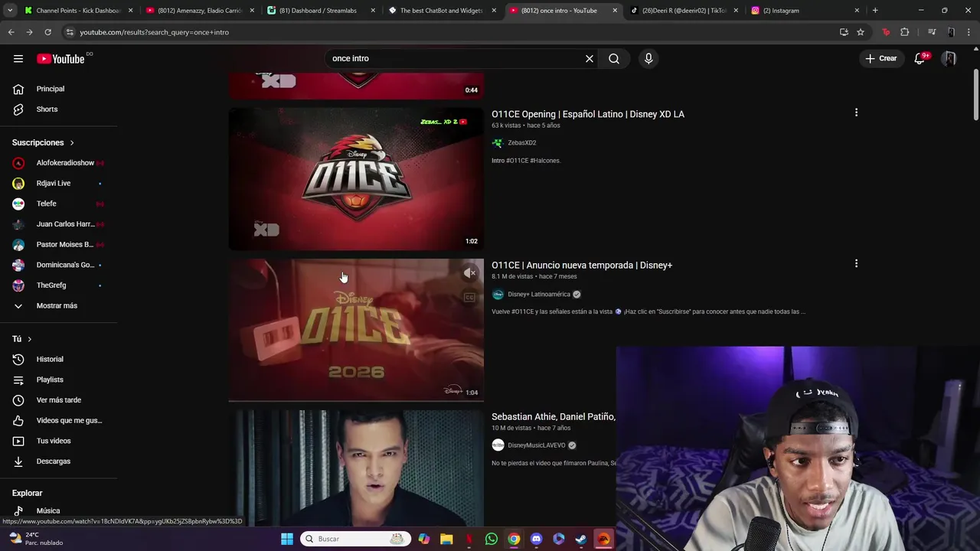Image resolution: width=980 pixels, height=551 pixels.
Task: Click the address bar URL
Action: (x=155, y=32)
